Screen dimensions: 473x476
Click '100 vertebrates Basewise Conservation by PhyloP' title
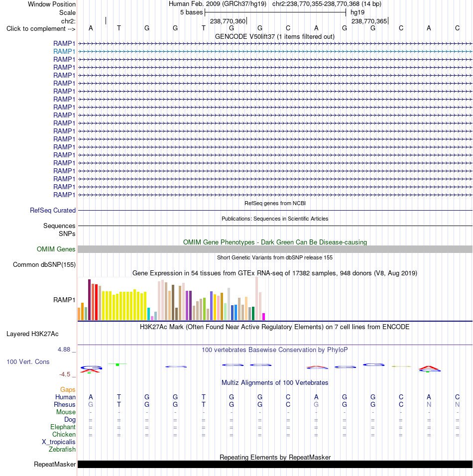click(275, 350)
